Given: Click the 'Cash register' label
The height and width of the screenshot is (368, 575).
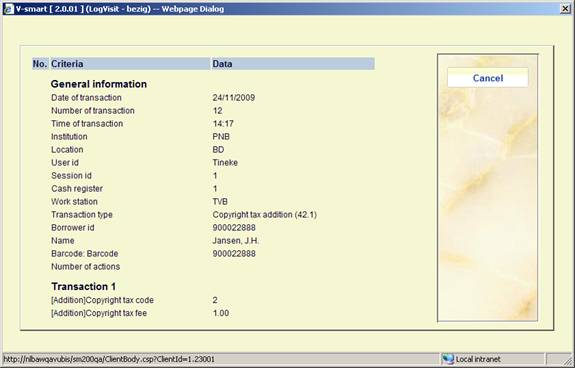Looking at the screenshot, I should [77, 189].
